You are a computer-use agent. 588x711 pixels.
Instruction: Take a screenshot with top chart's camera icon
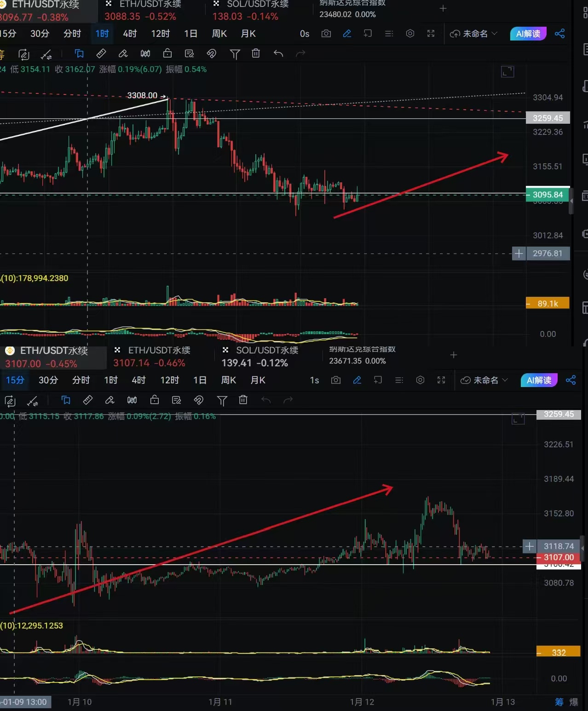(326, 34)
